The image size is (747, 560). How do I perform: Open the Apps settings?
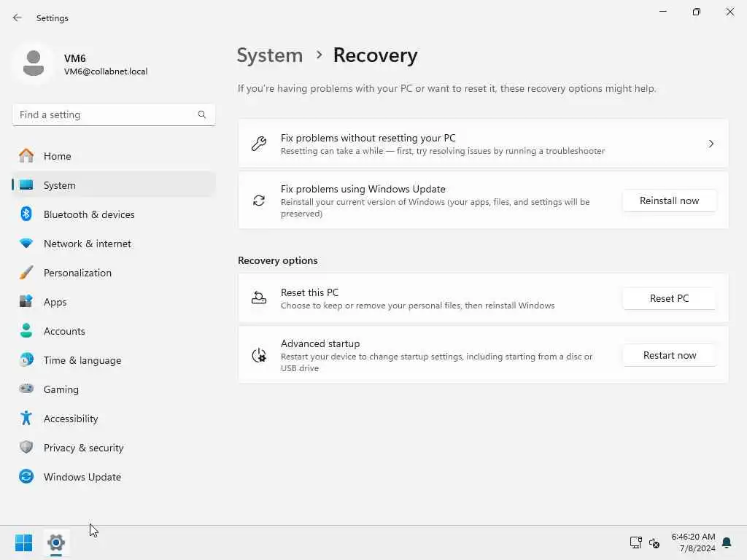click(113, 301)
